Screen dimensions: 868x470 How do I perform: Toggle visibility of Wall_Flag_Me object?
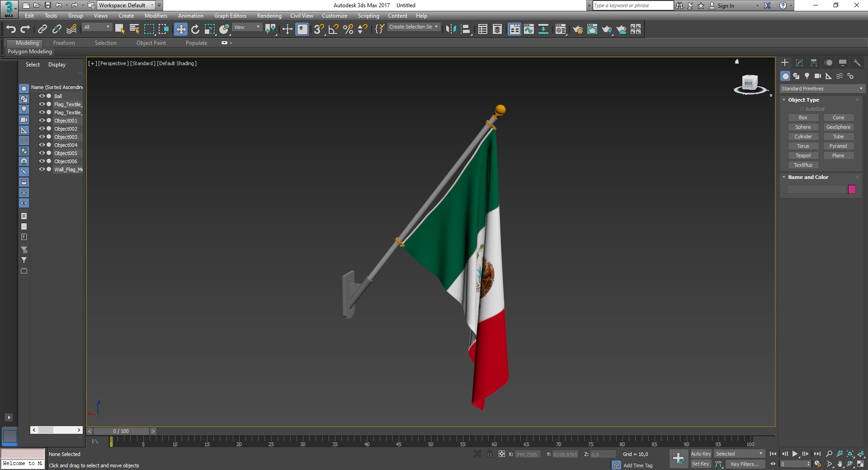pos(42,169)
